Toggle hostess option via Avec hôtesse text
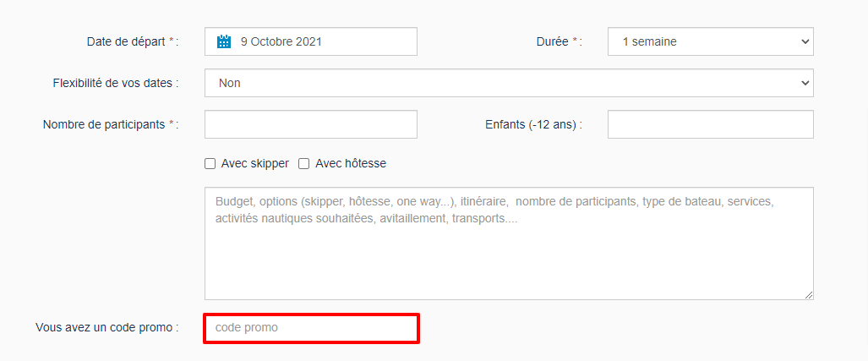 click(351, 164)
